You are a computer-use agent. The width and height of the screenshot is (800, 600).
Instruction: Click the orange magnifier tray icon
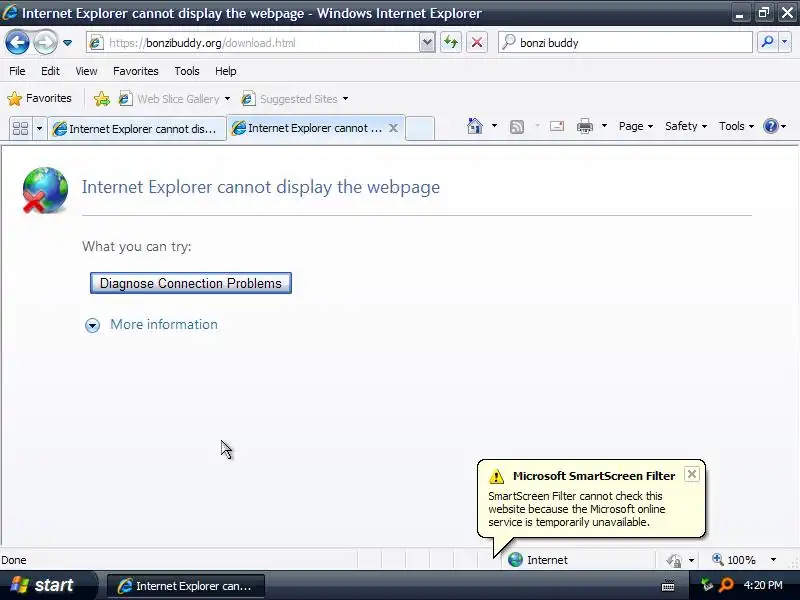[x=726, y=585]
